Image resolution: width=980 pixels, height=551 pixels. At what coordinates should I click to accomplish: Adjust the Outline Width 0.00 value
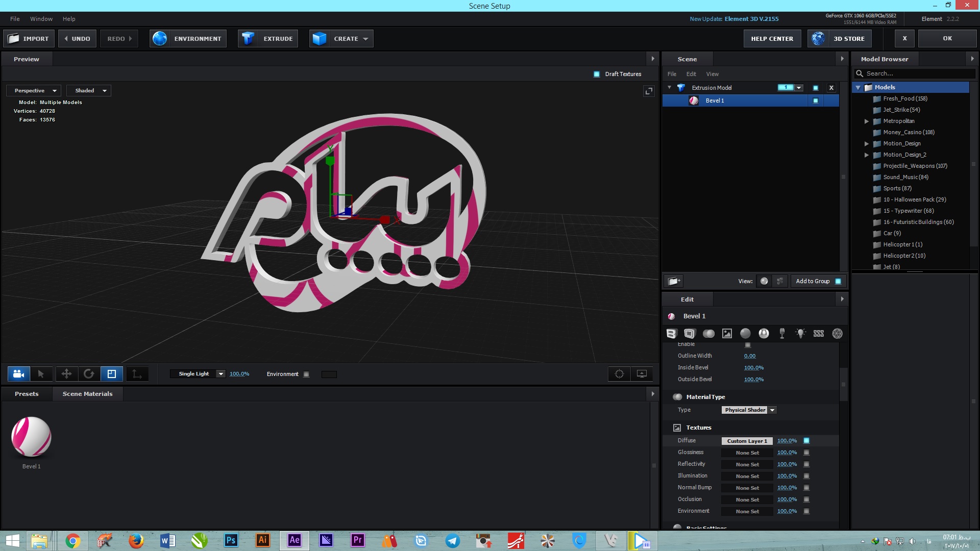[750, 356]
